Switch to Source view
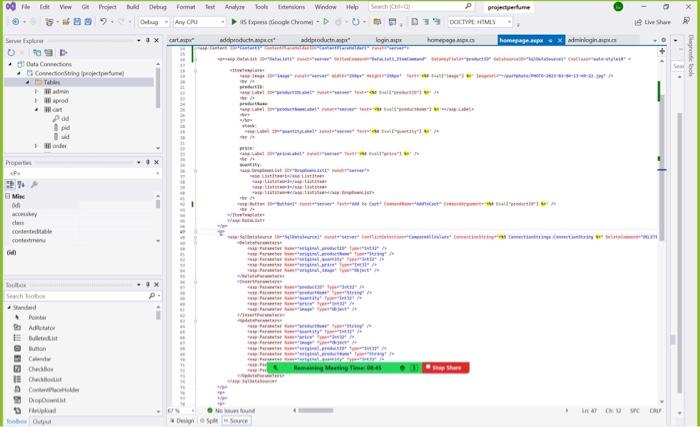The image size is (700, 427). click(x=236, y=421)
